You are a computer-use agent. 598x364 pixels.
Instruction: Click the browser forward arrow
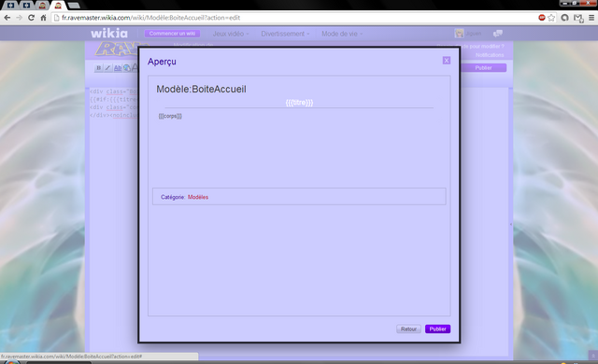(x=19, y=18)
